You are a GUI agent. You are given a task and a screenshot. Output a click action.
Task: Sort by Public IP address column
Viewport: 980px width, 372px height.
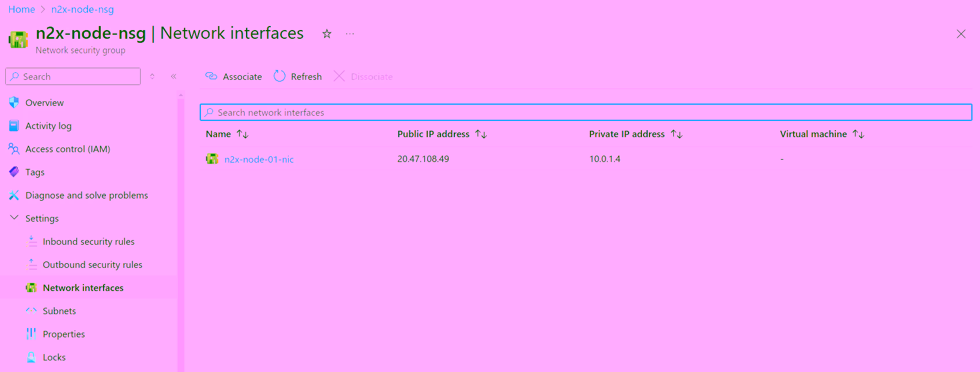481,134
